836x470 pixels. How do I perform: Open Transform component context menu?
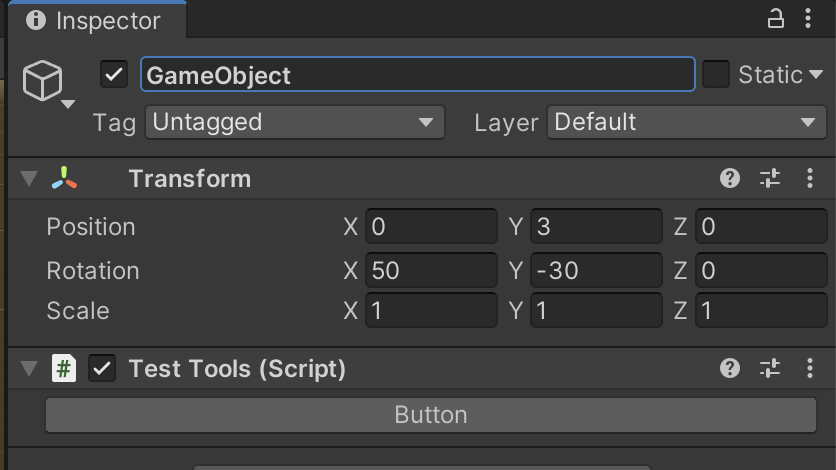pos(810,178)
